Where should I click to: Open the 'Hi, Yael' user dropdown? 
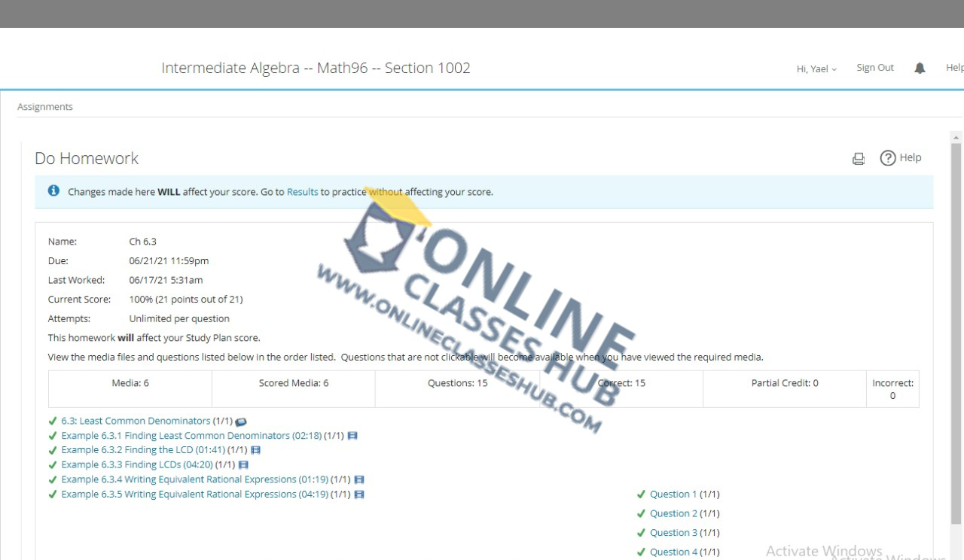pyautogui.click(x=816, y=68)
